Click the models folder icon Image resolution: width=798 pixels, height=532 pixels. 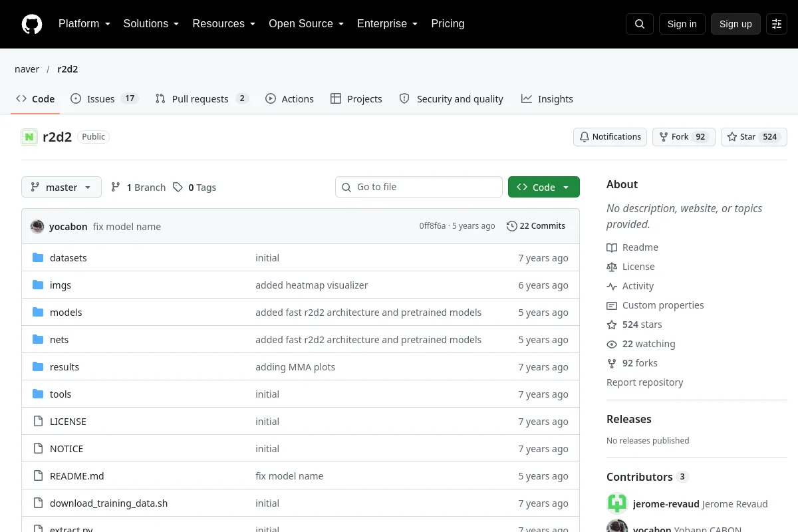click(38, 312)
